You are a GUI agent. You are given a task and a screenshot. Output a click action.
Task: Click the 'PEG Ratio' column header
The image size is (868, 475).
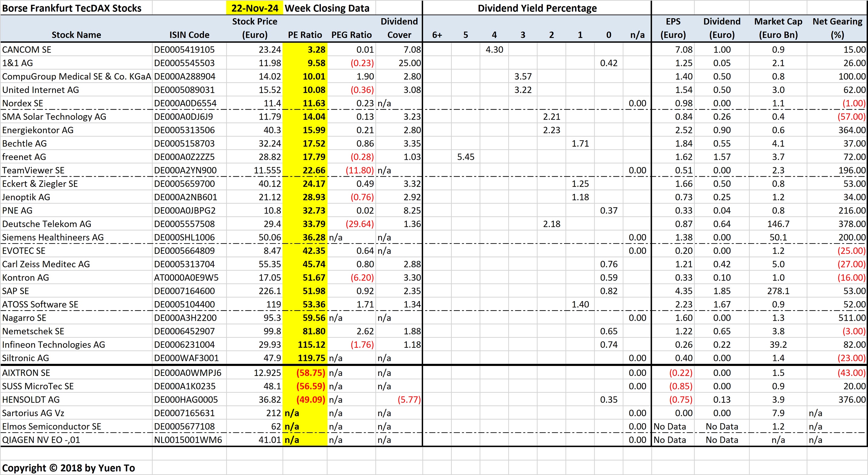tap(351, 35)
